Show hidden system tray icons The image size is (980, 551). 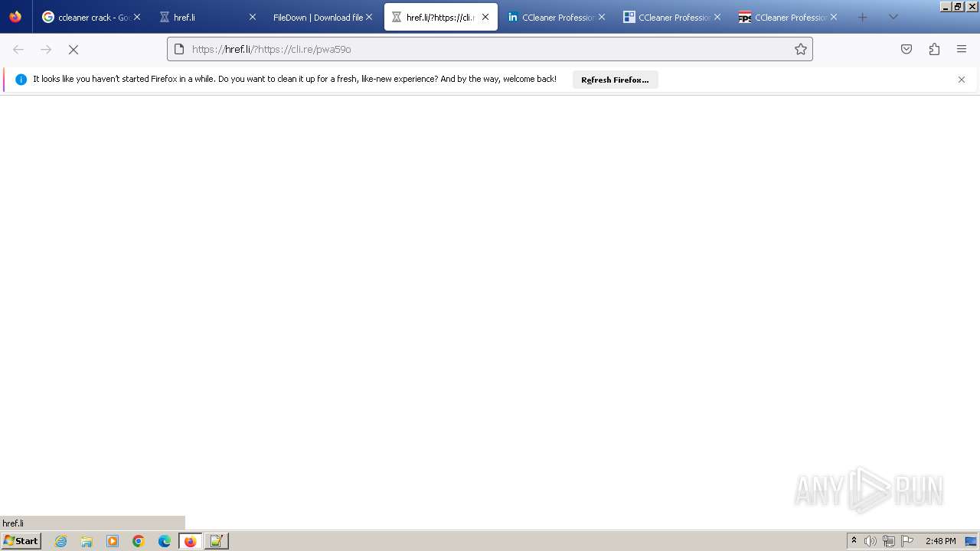854,541
